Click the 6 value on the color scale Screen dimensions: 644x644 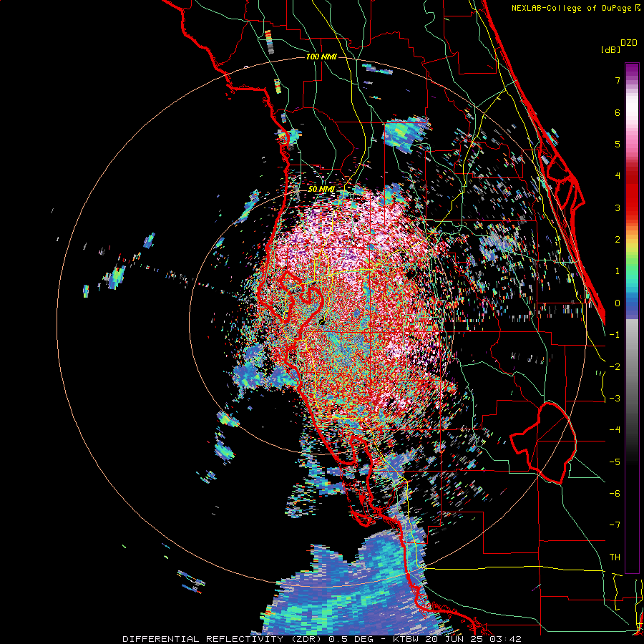618,112
